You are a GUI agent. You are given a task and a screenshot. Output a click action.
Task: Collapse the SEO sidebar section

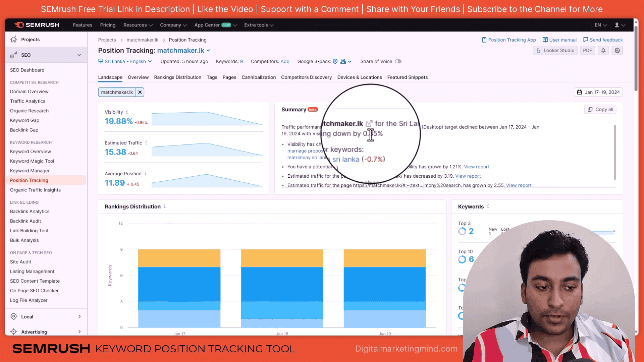tap(79, 55)
